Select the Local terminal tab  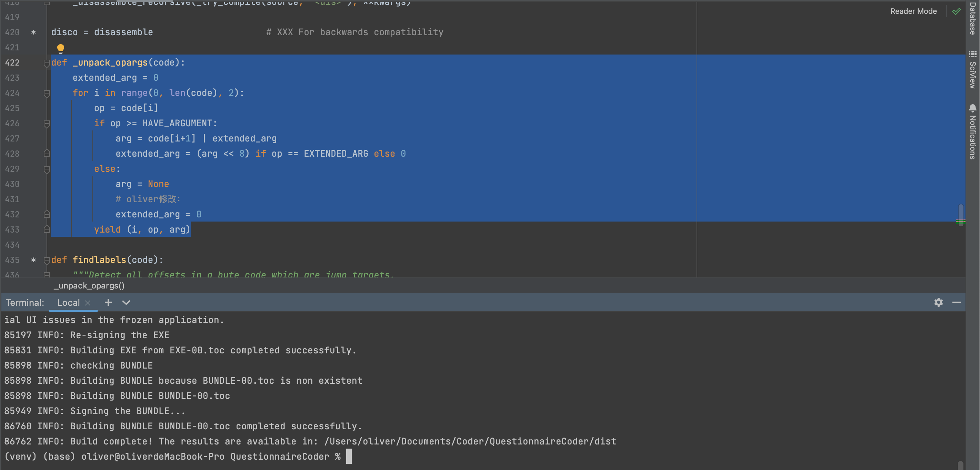(x=69, y=302)
